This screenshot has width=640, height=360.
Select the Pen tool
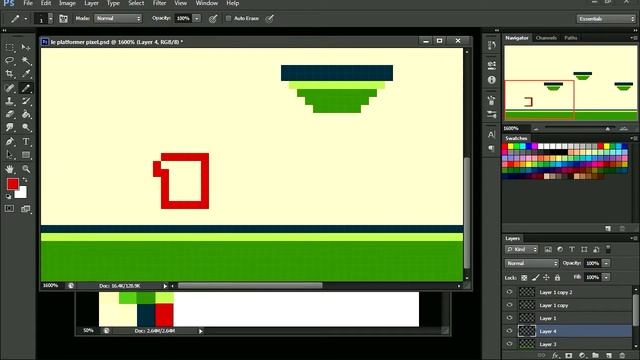[10, 142]
